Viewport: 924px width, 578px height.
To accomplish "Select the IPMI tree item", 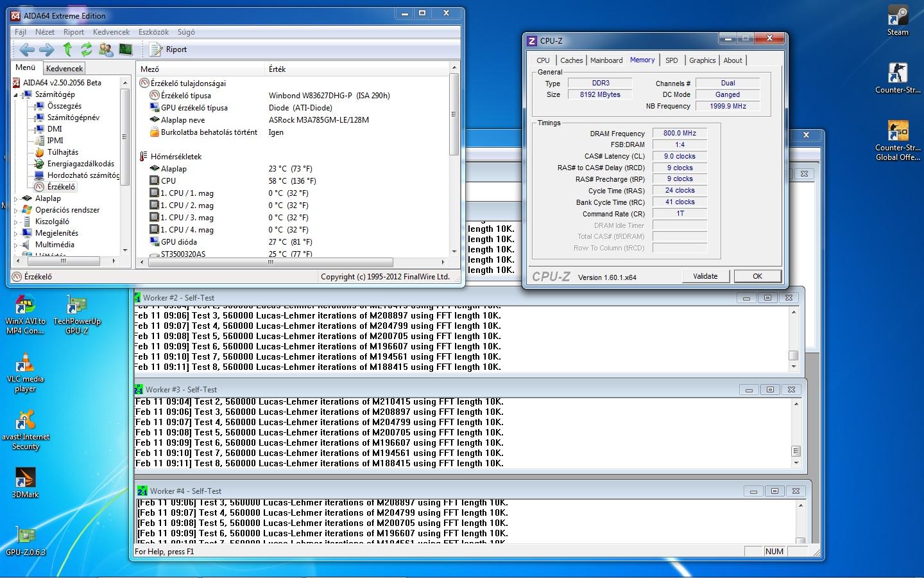I will pos(55,141).
